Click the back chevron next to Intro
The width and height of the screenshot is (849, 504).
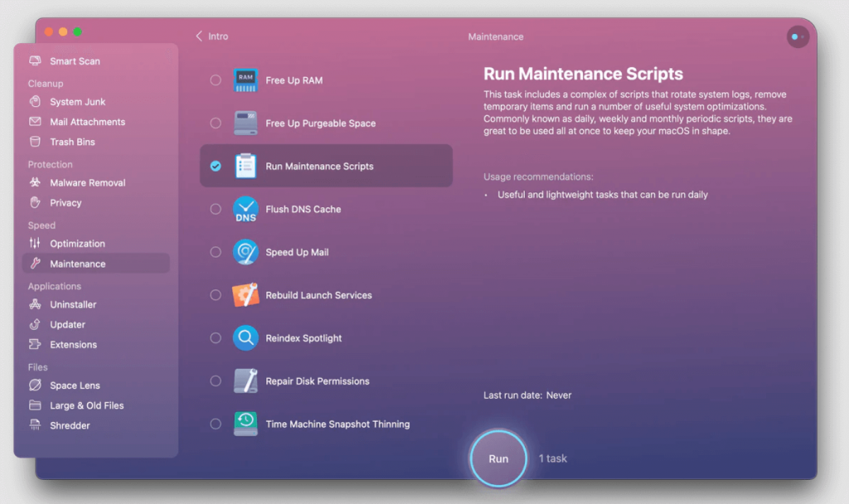199,36
